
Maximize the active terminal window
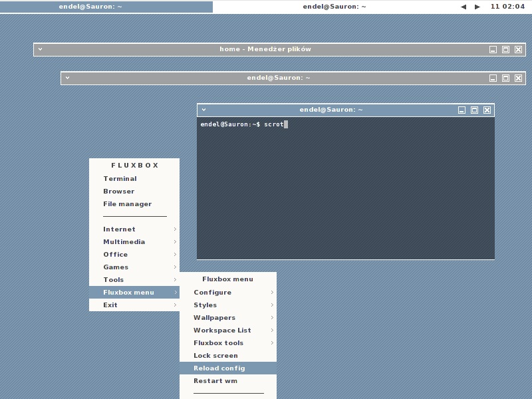[x=474, y=110]
